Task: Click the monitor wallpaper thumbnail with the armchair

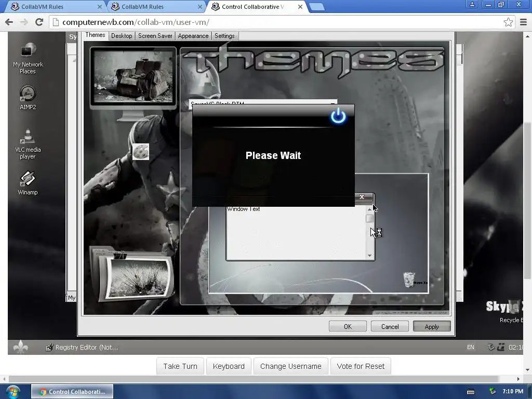Action: click(133, 78)
